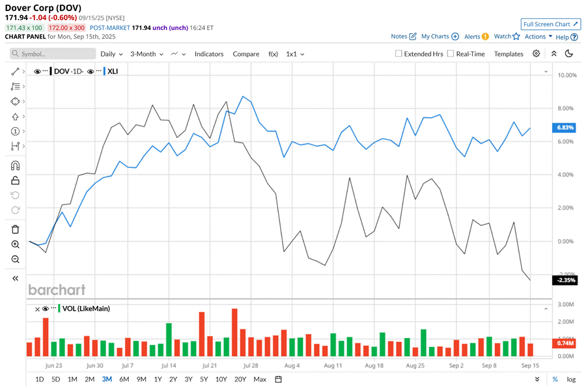Click the -2.35% DOV value label
Screen dimensions: 588x390
(x=565, y=280)
